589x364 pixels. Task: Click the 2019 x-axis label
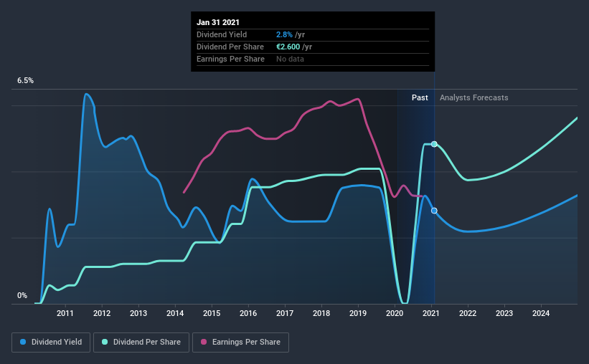click(358, 313)
